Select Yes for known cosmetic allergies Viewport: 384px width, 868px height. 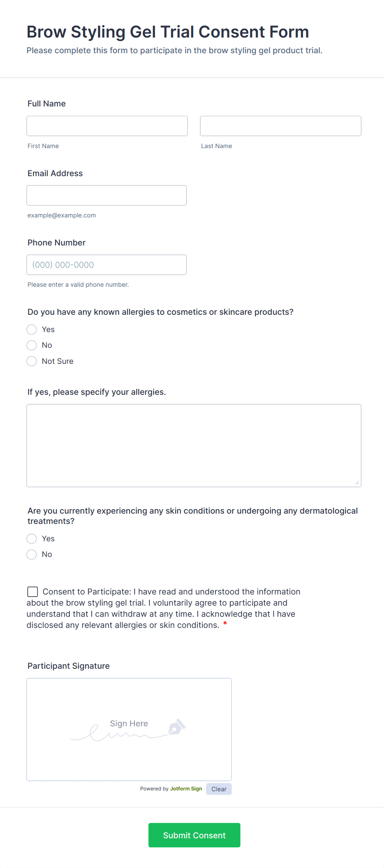coord(31,329)
